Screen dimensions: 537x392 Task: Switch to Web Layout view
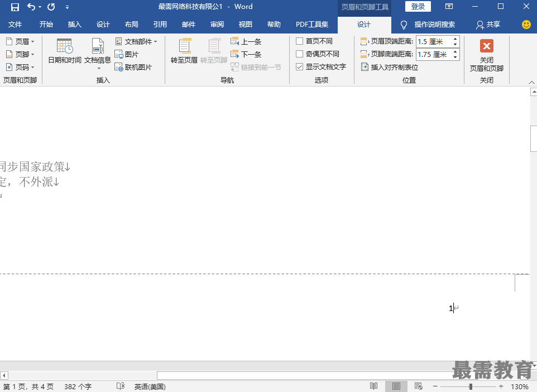pos(418,386)
